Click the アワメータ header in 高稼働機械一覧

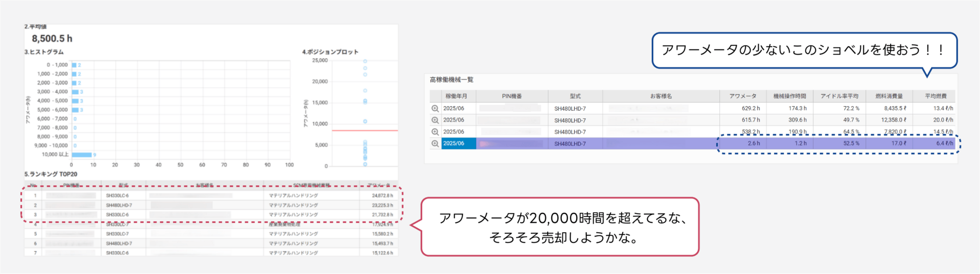point(743,96)
